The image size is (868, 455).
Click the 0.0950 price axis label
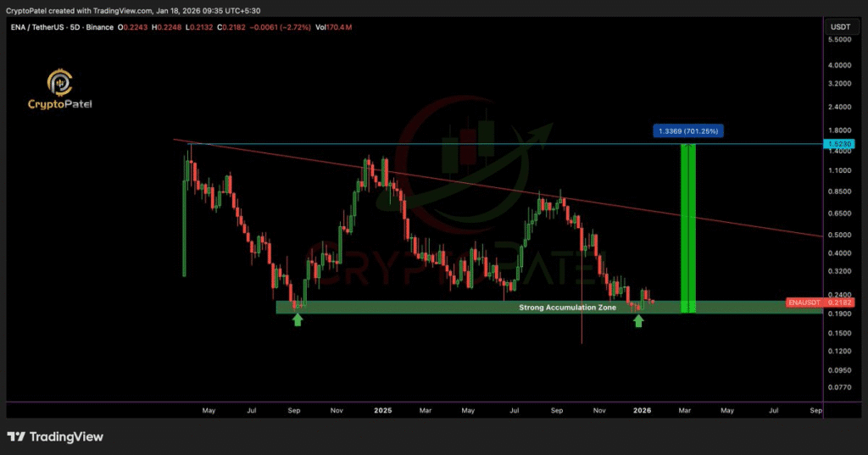click(x=839, y=370)
